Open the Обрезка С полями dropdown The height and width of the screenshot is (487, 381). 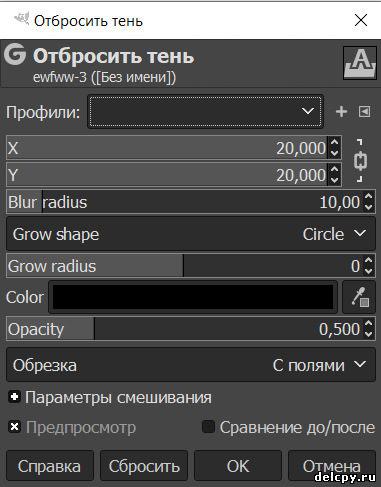pyautogui.click(x=191, y=365)
